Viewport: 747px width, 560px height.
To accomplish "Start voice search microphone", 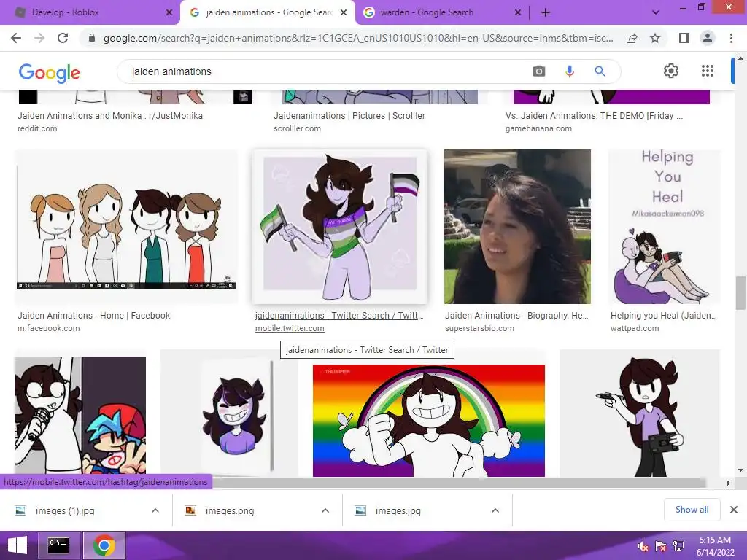I will click(x=569, y=71).
